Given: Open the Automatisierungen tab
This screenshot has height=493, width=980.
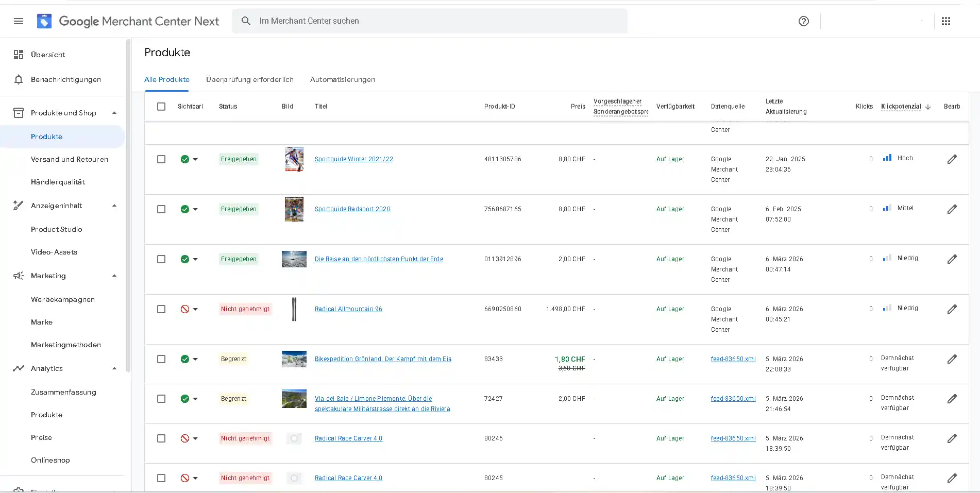Looking at the screenshot, I should (x=342, y=79).
